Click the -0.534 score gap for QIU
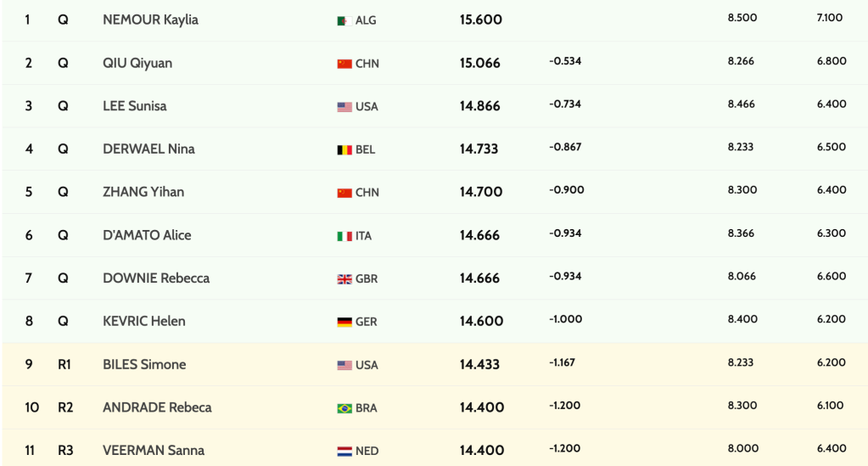The image size is (868, 466). tap(565, 61)
